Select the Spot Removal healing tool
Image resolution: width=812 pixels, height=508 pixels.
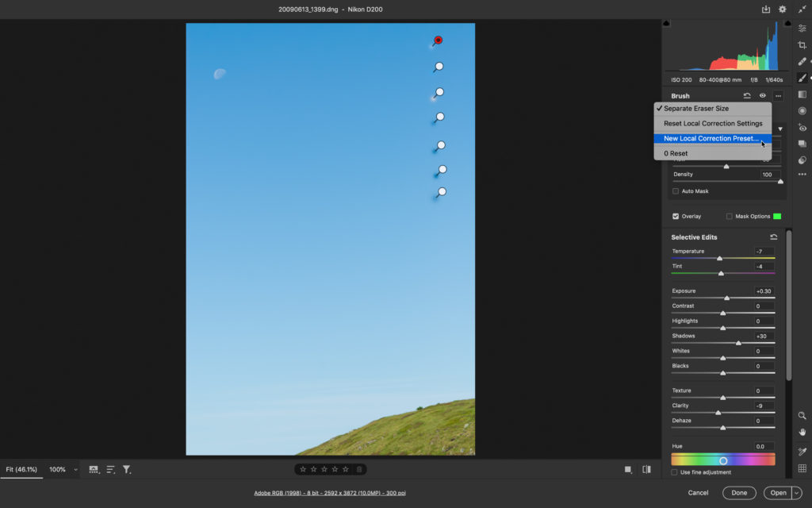point(802,61)
